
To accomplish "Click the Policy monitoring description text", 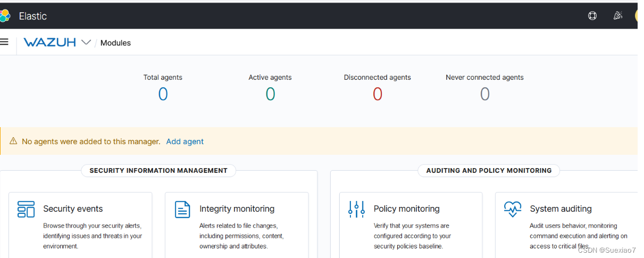I will coord(413,236).
